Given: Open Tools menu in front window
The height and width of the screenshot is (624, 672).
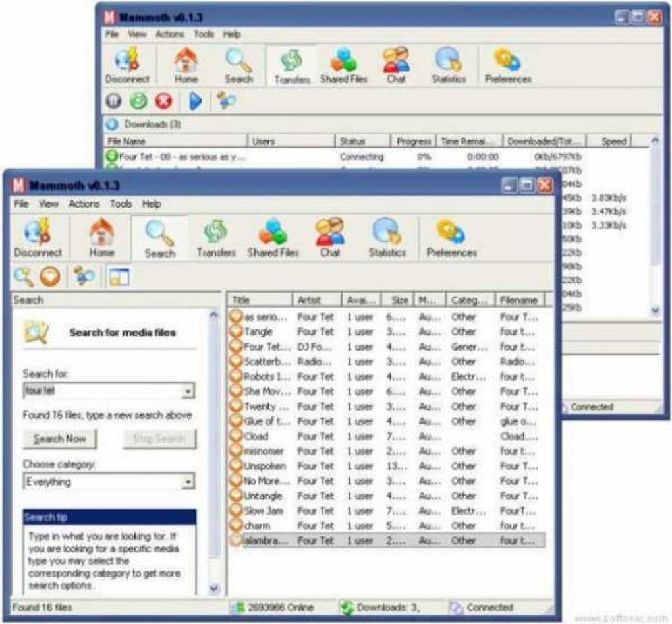Looking at the screenshot, I should (121, 204).
